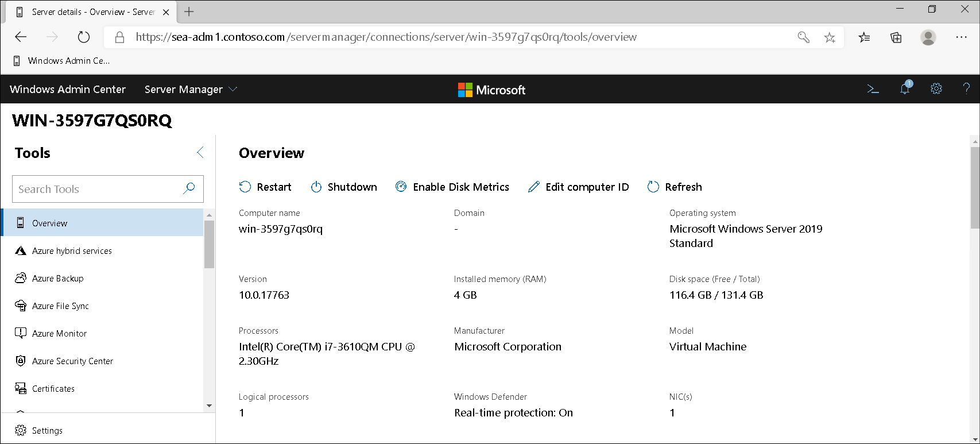Image resolution: width=980 pixels, height=444 pixels.
Task: Open Azure Monitor tool
Action: [103, 333]
